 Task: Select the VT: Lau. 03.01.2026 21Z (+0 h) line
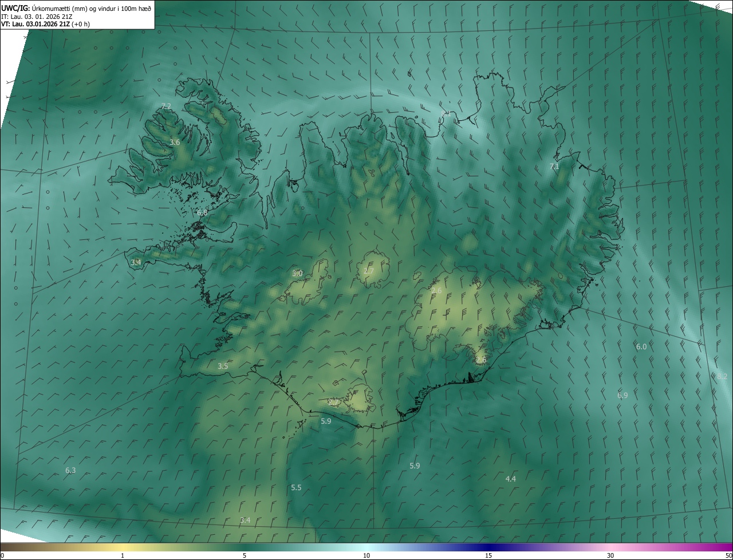click(46, 24)
